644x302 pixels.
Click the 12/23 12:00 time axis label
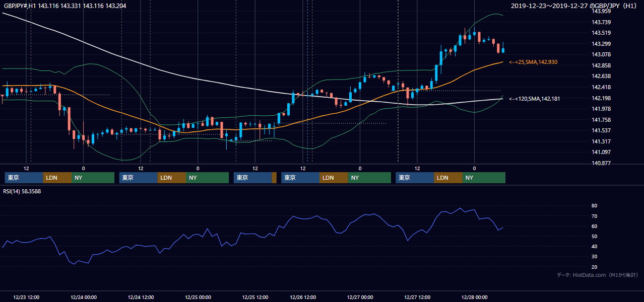pyautogui.click(x=27, y=297)
